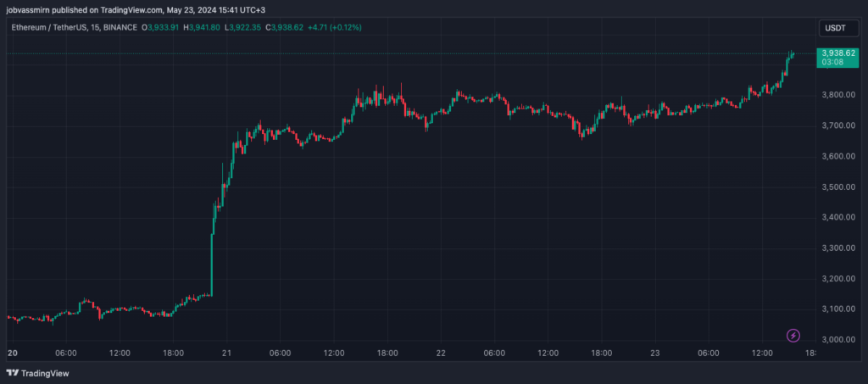Screen dimensions: 868x384
Task: Click the Ethereum / TetherUS symbol title
Action: [x=51, y=27]
